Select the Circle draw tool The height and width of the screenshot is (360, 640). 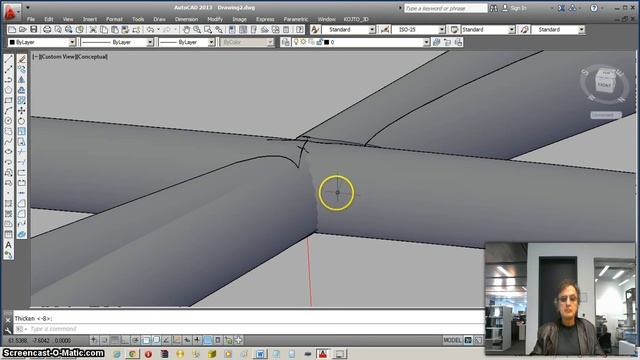pos(9,121)
